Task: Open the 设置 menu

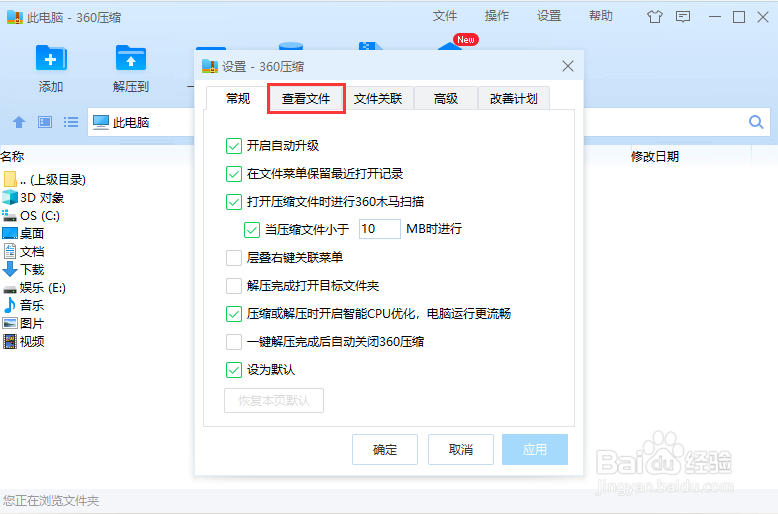Action: 549,16
